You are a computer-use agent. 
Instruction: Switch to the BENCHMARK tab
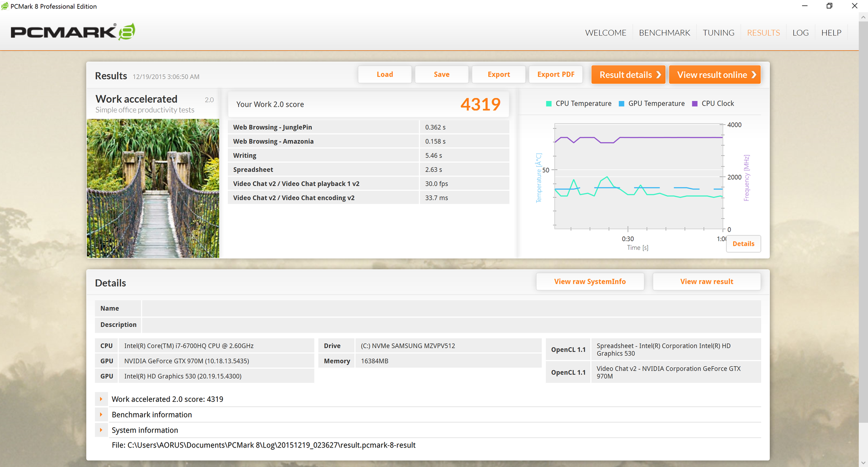665,33
